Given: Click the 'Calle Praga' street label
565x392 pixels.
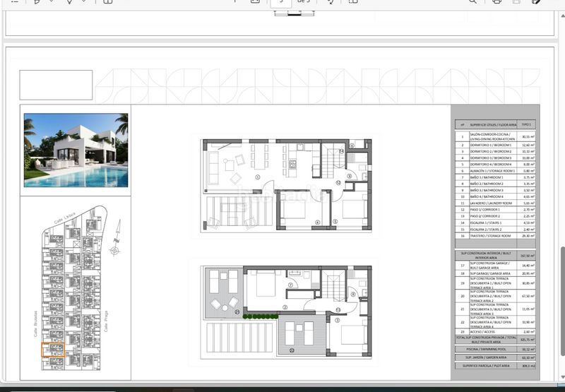Looking at the screenshot, I should pyautogui.click(x=106, y=321).
